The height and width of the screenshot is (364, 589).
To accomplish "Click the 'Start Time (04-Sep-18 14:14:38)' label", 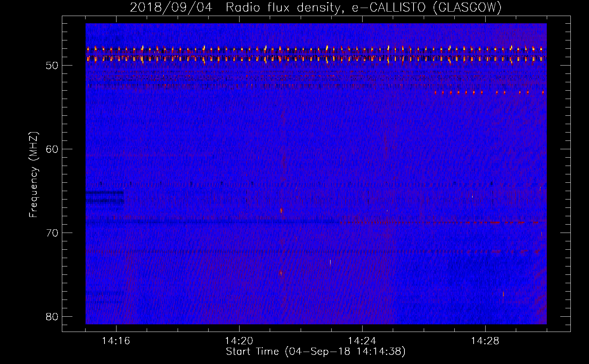I will [x=316, y=352].
